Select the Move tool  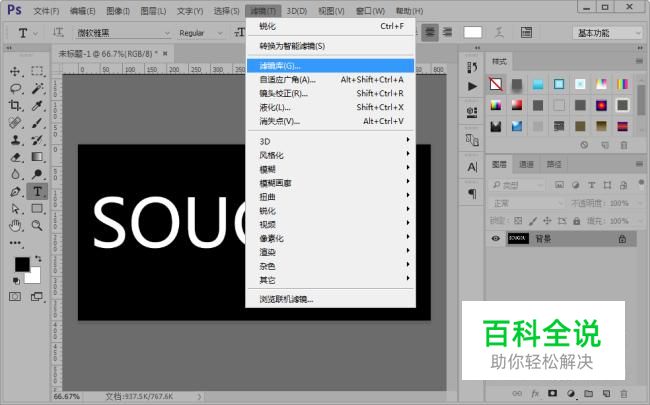pos(15,71)
